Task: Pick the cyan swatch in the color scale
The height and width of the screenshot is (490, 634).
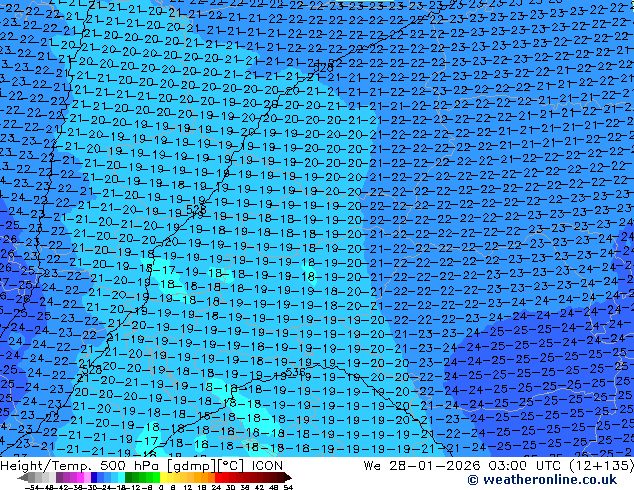Action: [121, 477]
